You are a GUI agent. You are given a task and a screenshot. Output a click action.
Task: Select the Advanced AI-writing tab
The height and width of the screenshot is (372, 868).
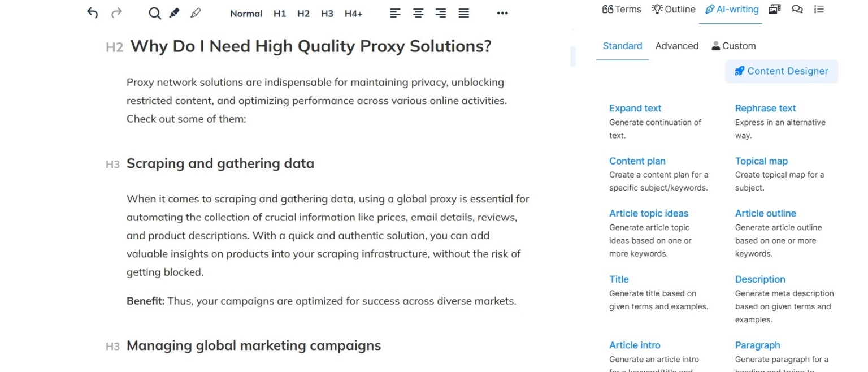(x=676, y=46)
